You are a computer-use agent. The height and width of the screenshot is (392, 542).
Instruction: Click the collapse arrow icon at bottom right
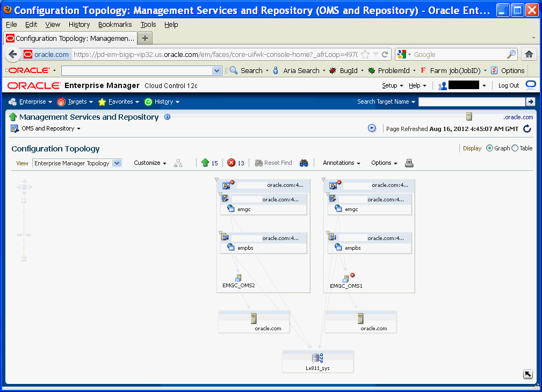528,374
